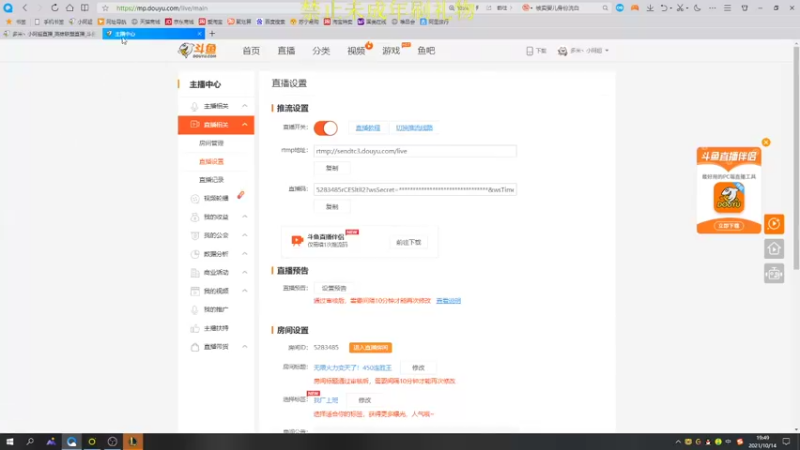Viewport: 800px width, 450px height.
Task: Click the scissors screenshot icon in browser toolbar
Action: tap(680, 8)
